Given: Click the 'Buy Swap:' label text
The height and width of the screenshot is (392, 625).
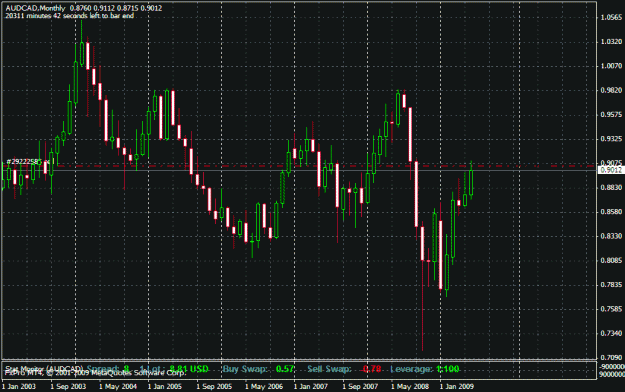Looking at the screenshot, I should [245, 369].
